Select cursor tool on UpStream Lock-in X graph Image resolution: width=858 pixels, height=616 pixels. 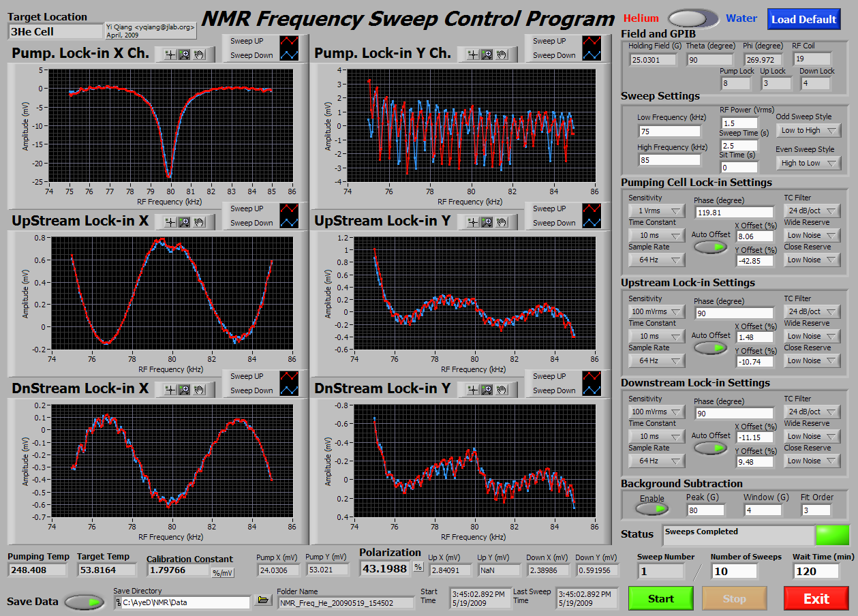tap(169, 222)
